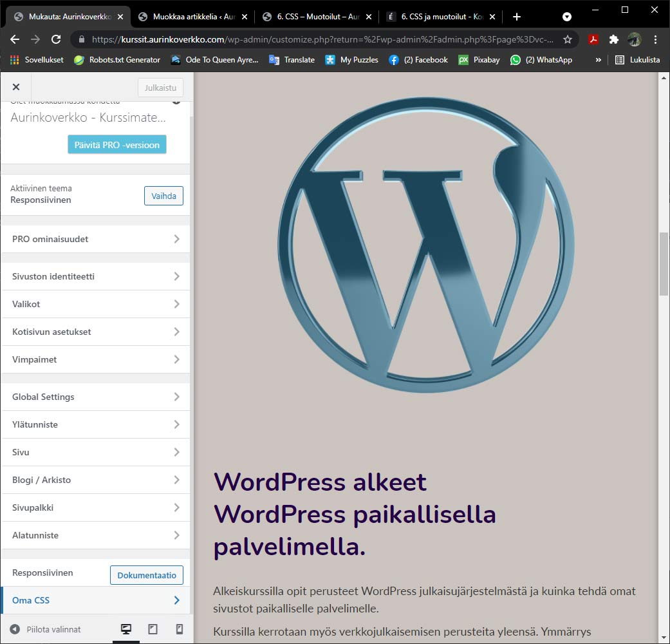Screen dimensions: 670x644
Task: Bookmark this page with the star icon
Action: (568, 39)
